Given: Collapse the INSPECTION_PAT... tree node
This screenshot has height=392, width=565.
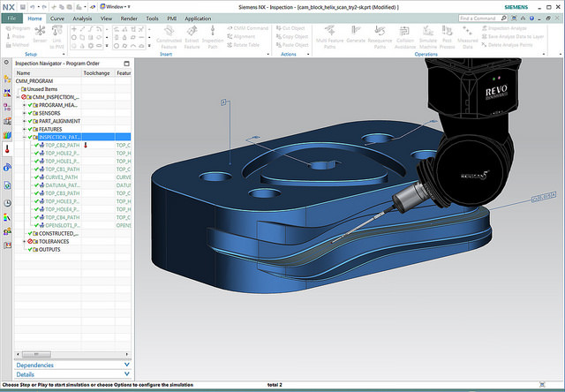Looking at the screenshot, I should pyautogui.click(x=25, y=137).
